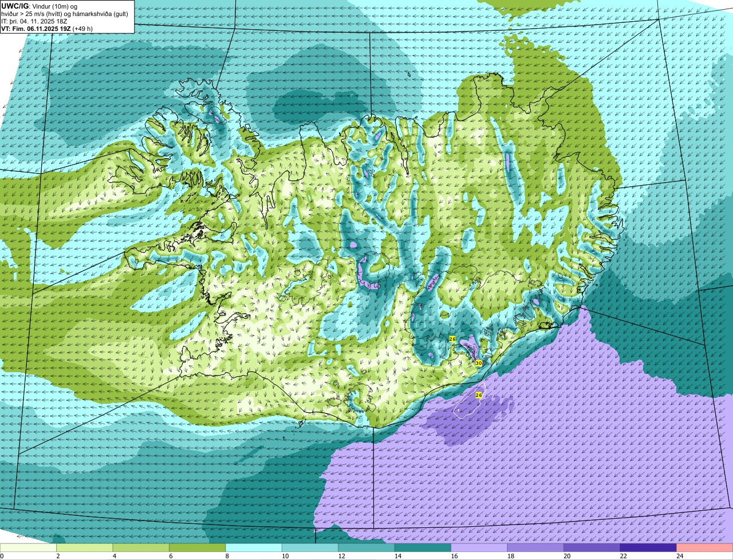The width and height of the screenshot is (733, 560).
Task: Click the 14–16 m/s dark teal legend swatch
Action: coord(423,547)
